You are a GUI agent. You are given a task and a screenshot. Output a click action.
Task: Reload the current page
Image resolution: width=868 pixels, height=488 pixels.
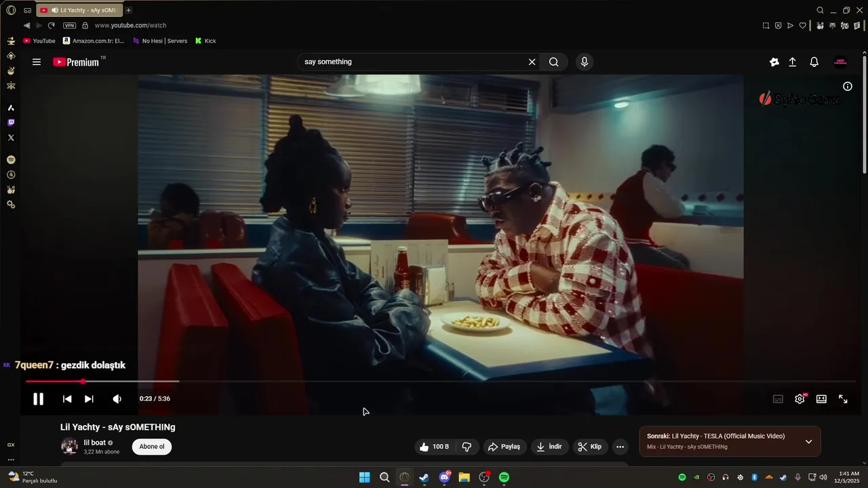(x=51, y=25)
